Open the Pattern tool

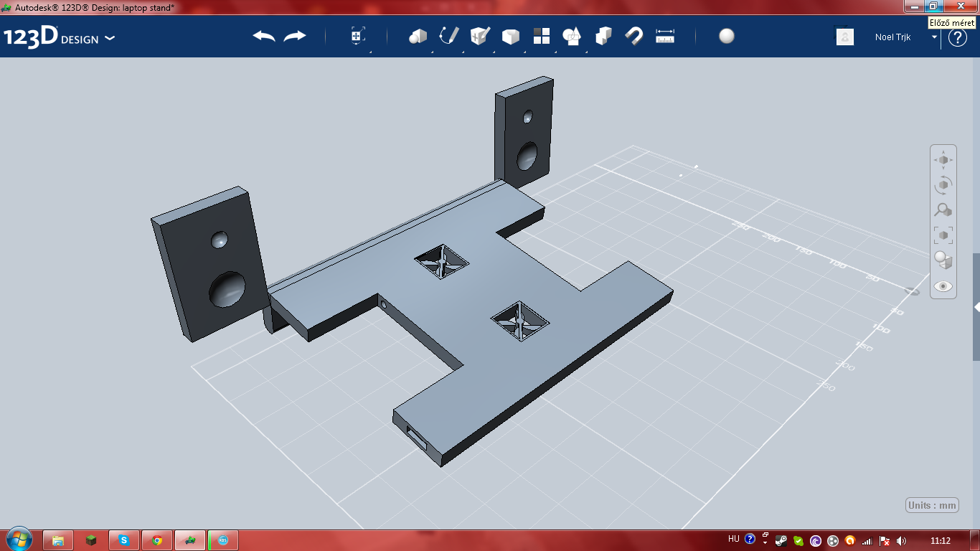point(542,37)
